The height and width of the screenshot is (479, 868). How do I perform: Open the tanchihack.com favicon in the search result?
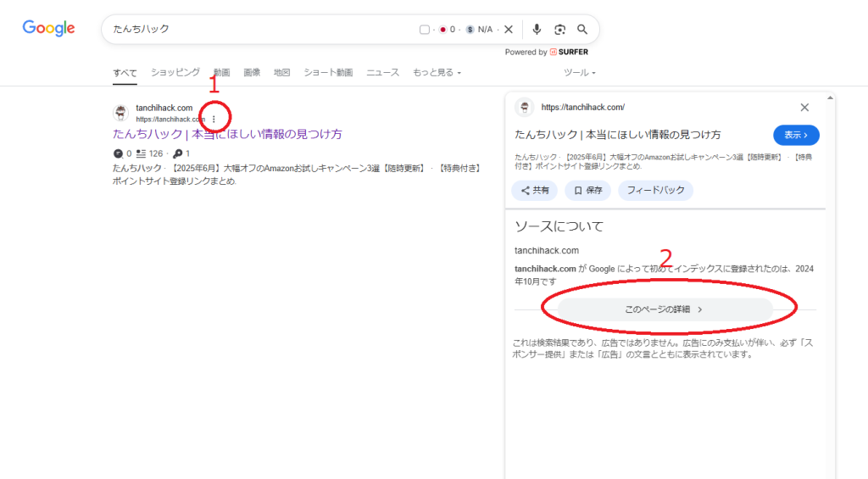pyautogui.click(x=120, y=113)
